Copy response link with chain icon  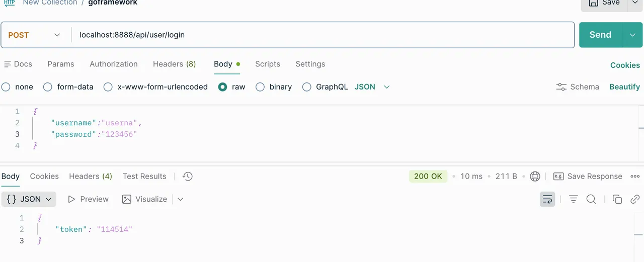tap(635, 199)
